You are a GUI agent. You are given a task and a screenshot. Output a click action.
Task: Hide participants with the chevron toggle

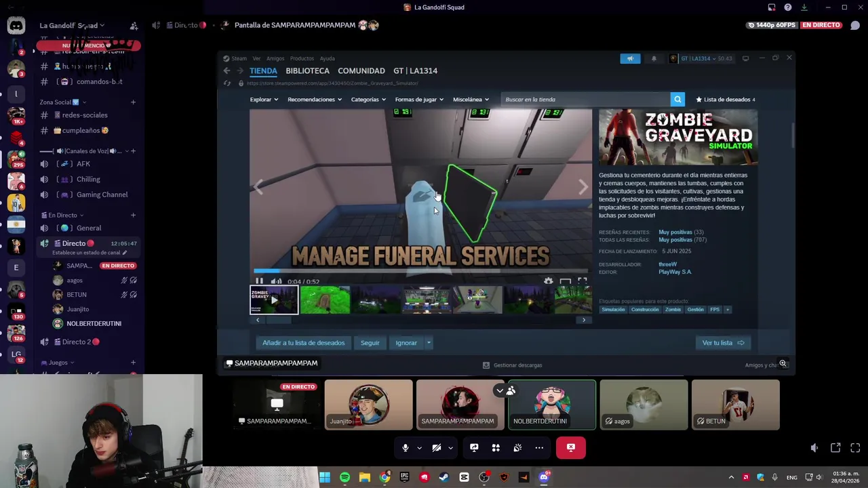pos(500,390)
